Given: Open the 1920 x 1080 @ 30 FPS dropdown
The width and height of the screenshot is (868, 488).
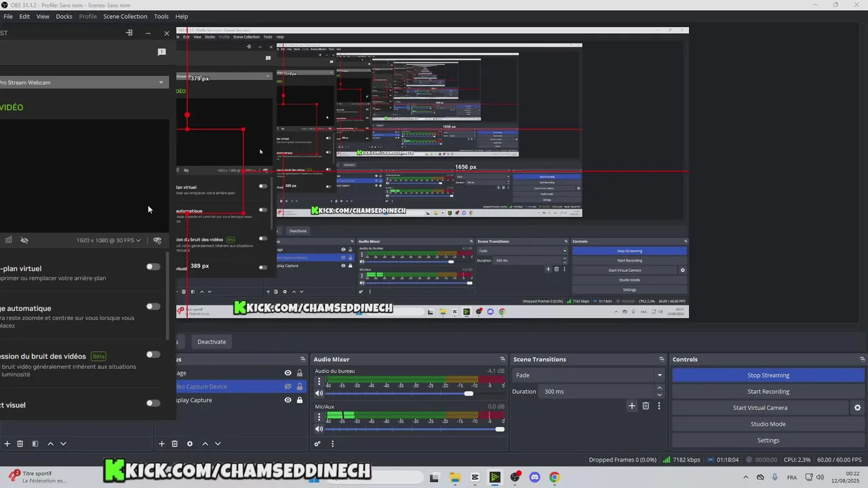Looking at the screenshot, I should point(108,240).
